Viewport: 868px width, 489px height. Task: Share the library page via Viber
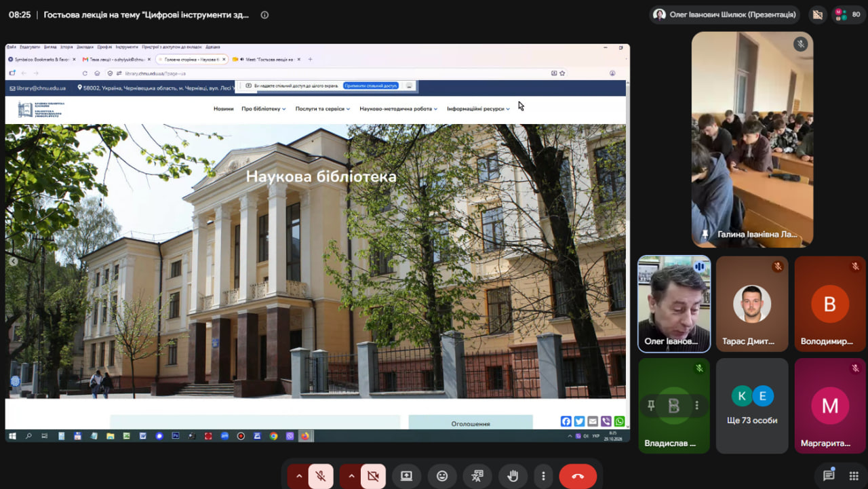[606, 421]
